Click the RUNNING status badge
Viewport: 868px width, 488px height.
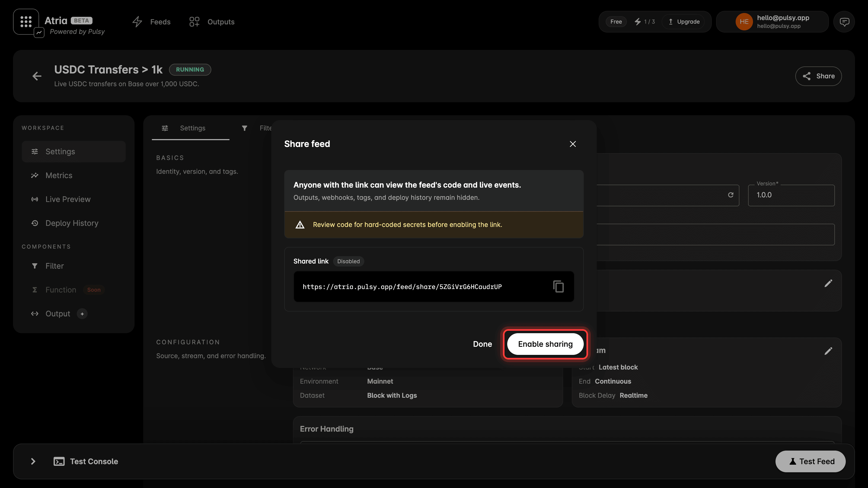coord(190,69)
